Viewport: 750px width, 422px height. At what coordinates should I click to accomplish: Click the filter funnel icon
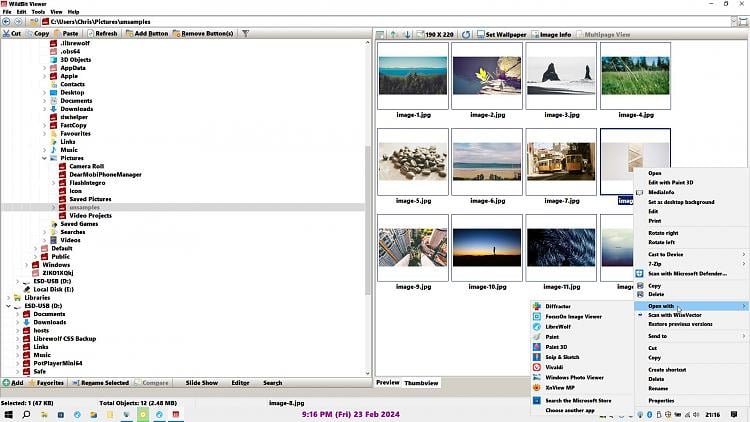coord(245,33)
